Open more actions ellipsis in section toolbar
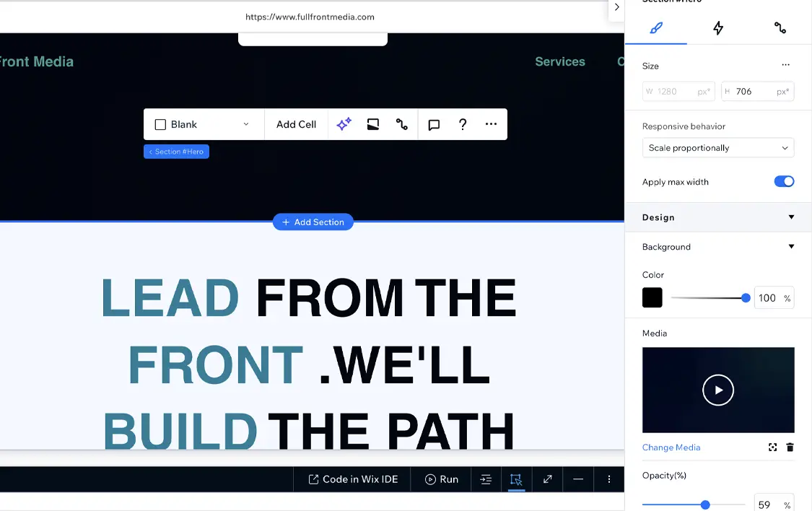The width and height of the screenshot is (812, 511). [x=491, y=124]
